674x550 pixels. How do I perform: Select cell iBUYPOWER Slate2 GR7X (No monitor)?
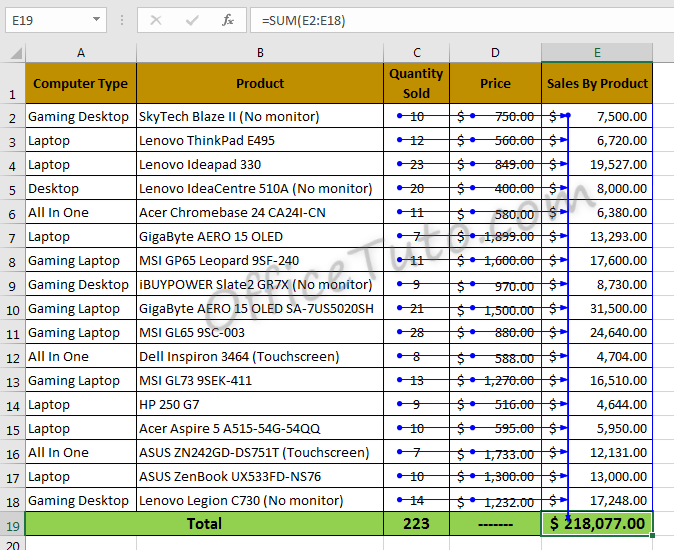(x=260, y=284)
